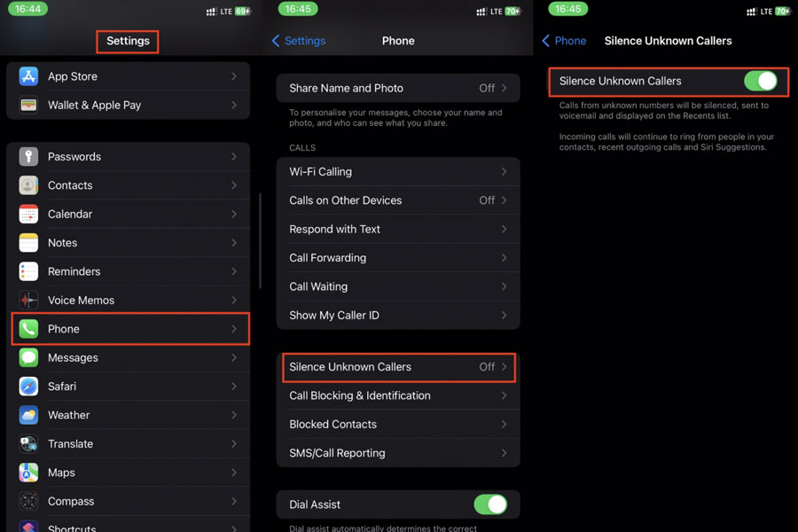Open Blocked Contacts chevron

[x=504, y=424]
